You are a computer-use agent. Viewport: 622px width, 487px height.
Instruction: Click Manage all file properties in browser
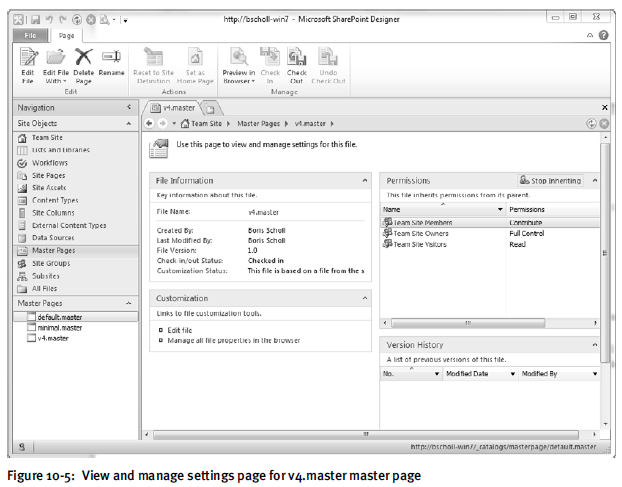point(234,340)
